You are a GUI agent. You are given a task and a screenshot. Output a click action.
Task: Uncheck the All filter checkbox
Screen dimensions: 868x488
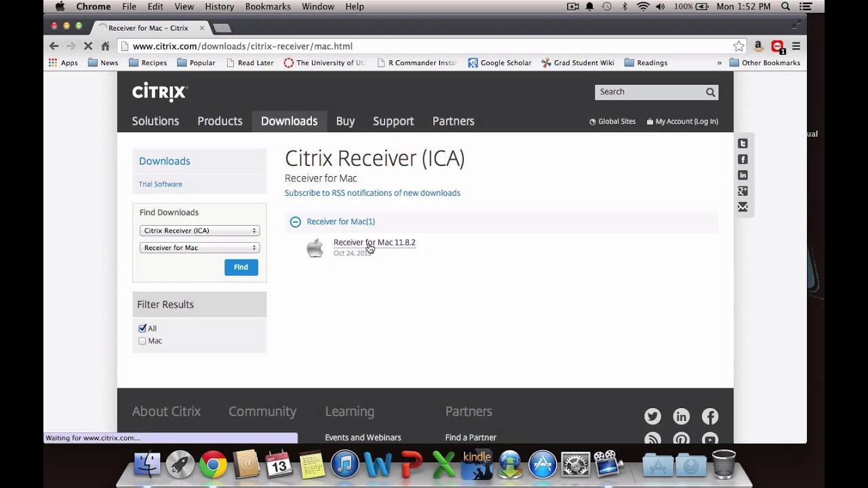click(142, 328)
